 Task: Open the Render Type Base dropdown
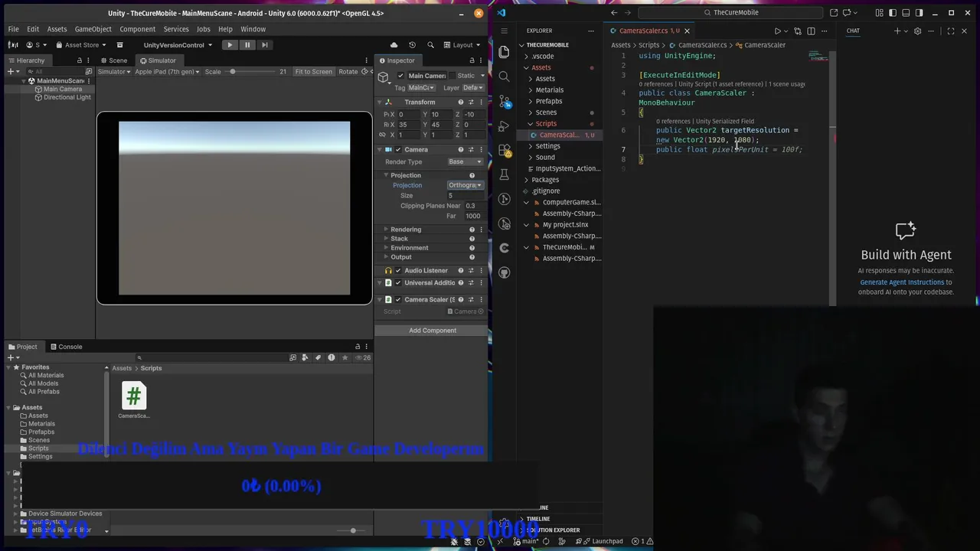465,161
